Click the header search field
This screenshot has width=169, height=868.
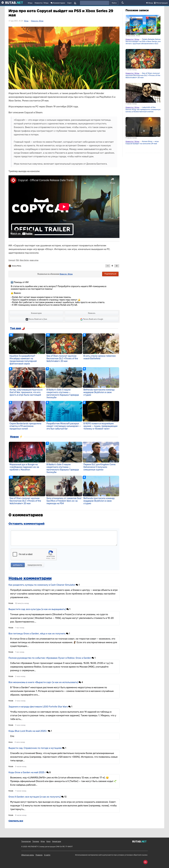point(94,3)
